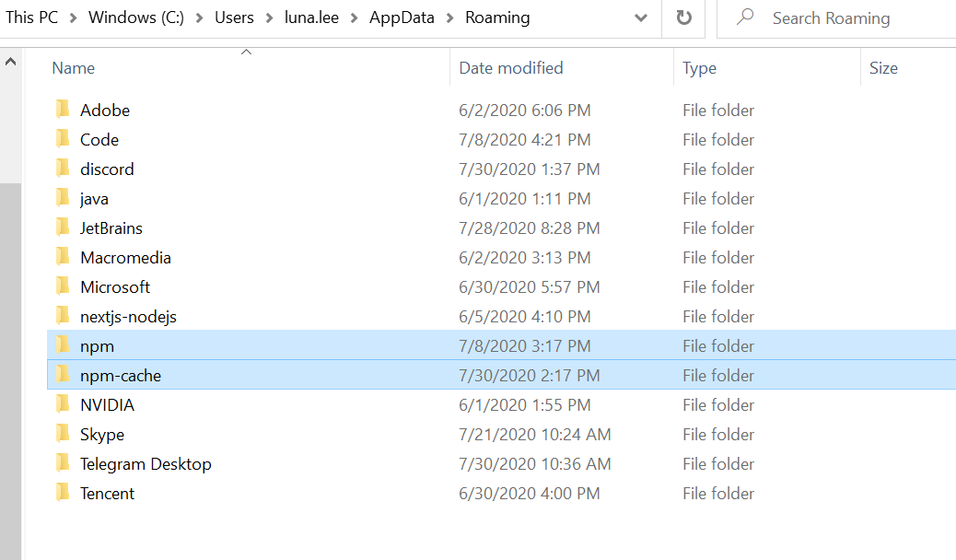Click the search magnifier icon
Viewport: 956px width, 560px height.
[746, 17]
